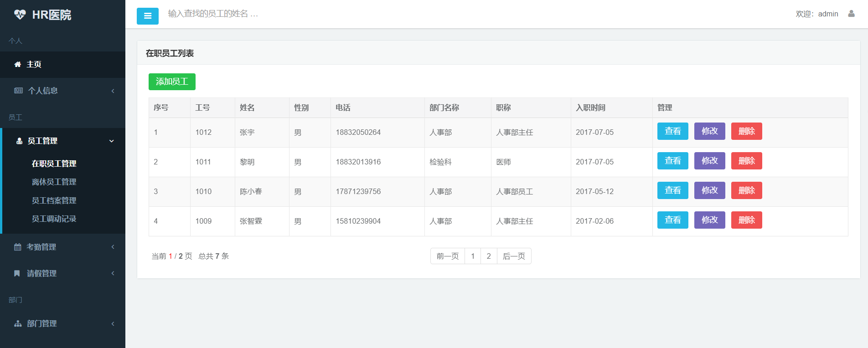The image size is (868, 348).
Task: Click 修改 for employee 黎明
Action: click(x=710, y=161)
